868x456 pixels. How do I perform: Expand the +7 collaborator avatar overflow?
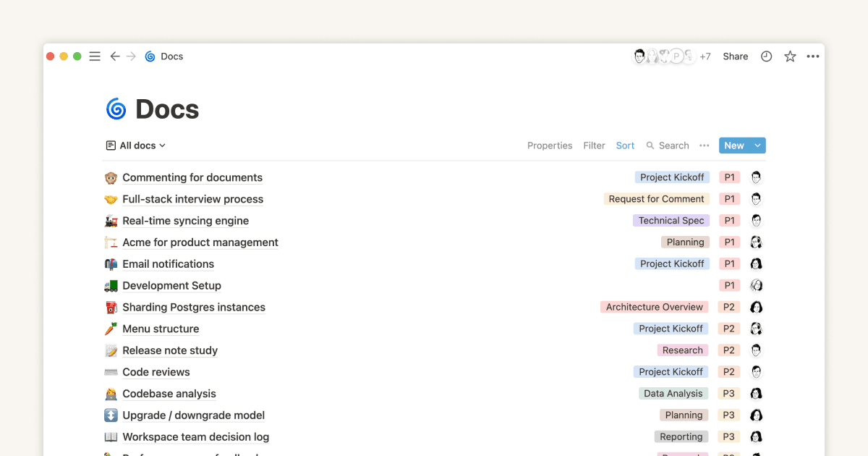705,56
